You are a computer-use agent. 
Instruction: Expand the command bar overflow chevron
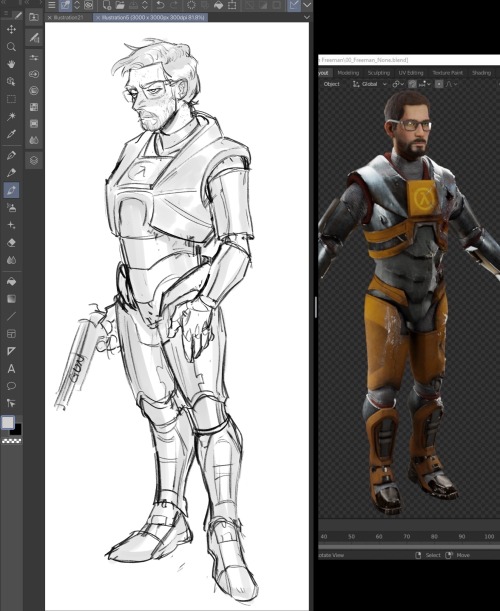(307, 5)
